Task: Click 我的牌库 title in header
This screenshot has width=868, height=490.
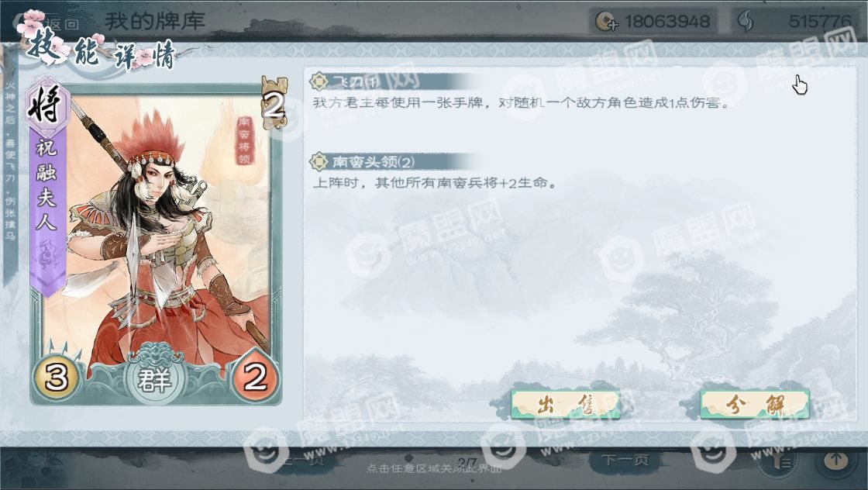Action: (155, 22)
